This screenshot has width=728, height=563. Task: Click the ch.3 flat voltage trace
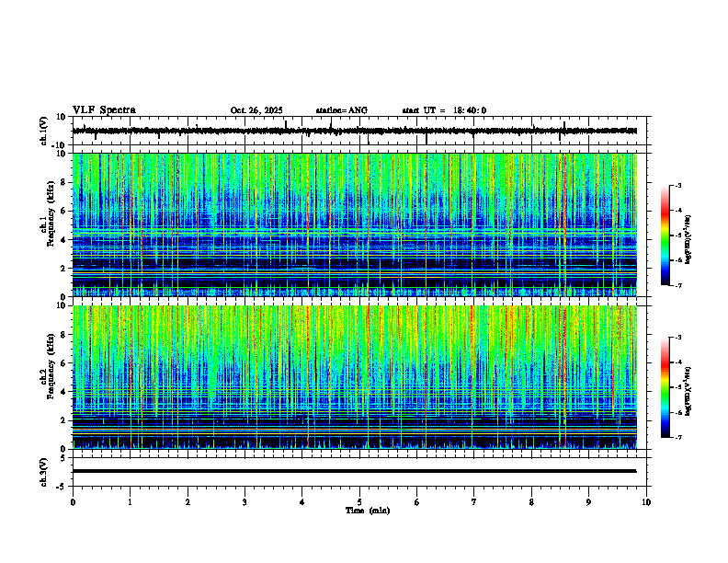[354, 471]
